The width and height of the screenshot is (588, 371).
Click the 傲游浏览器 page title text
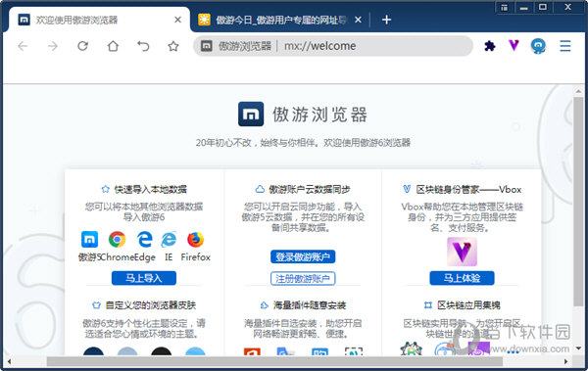319,115
